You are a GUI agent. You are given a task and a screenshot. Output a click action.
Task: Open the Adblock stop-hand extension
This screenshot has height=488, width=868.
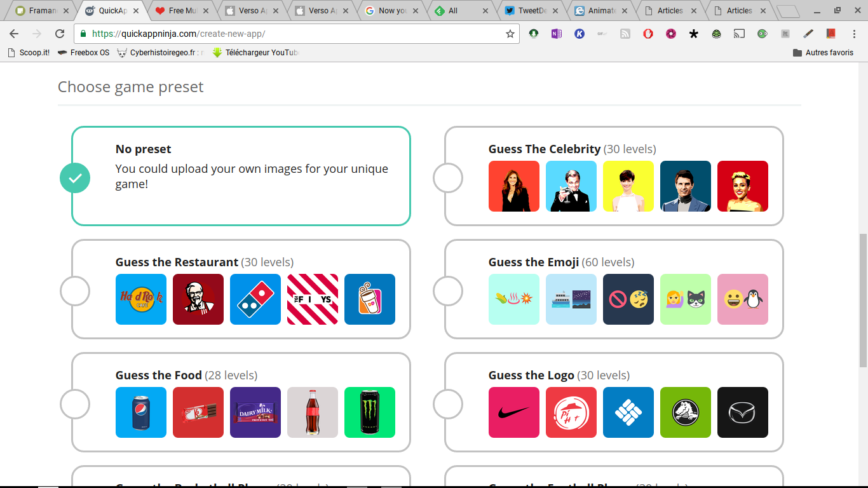pos(648,34)
